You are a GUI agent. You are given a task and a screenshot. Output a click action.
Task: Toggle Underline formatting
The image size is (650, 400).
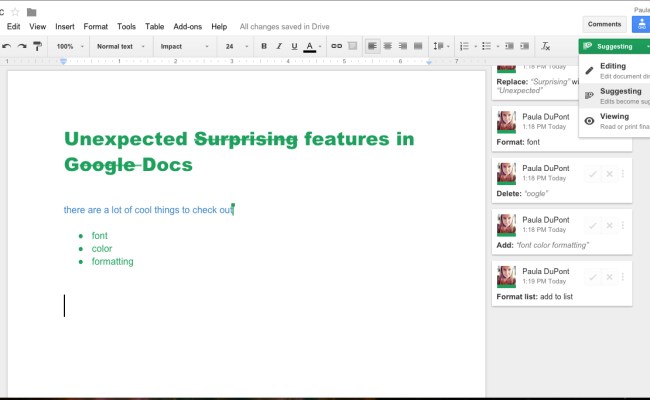coord(294,46)
